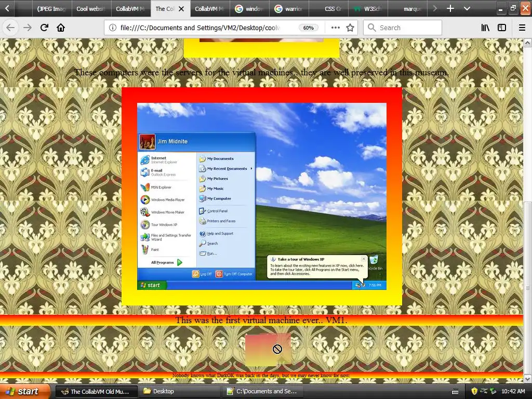Open the Google 'warrior' search tab
532x399 pixels.
point(289,8)
